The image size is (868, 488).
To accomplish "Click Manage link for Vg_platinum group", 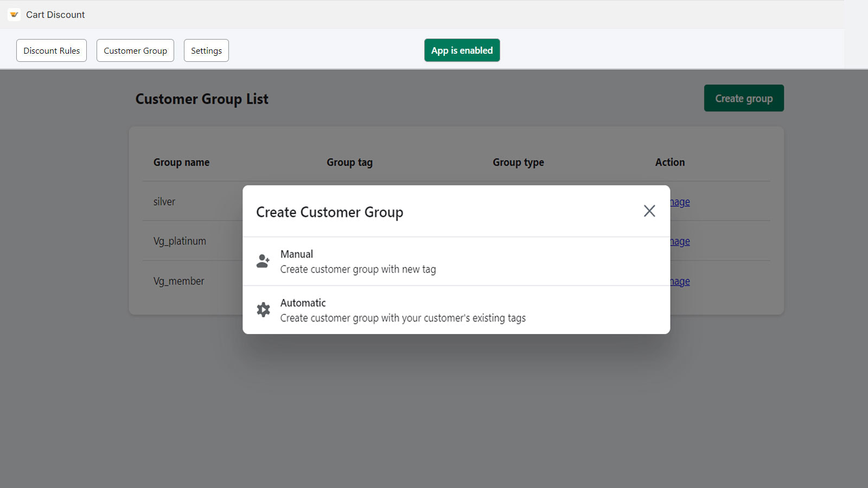I will pyautogui.click(x=680, y=241).
